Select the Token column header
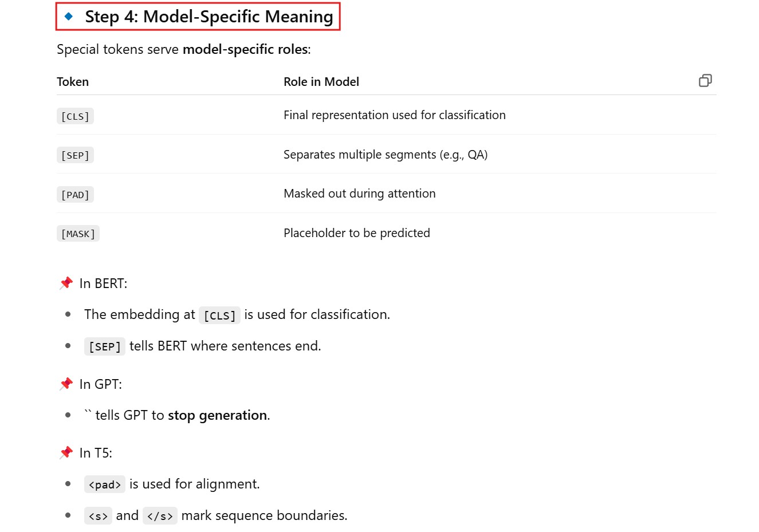This screenshot has width=759, height=532. (73, 82)
